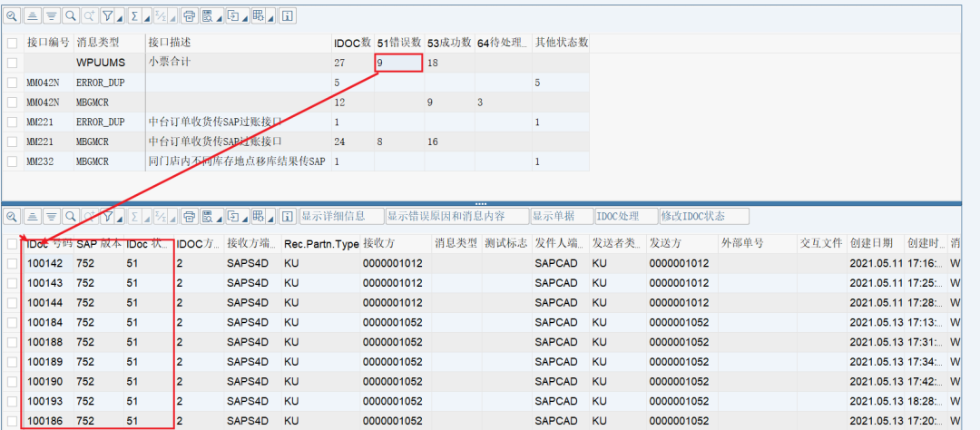Click the 接口描述 column header

[238, 44]
